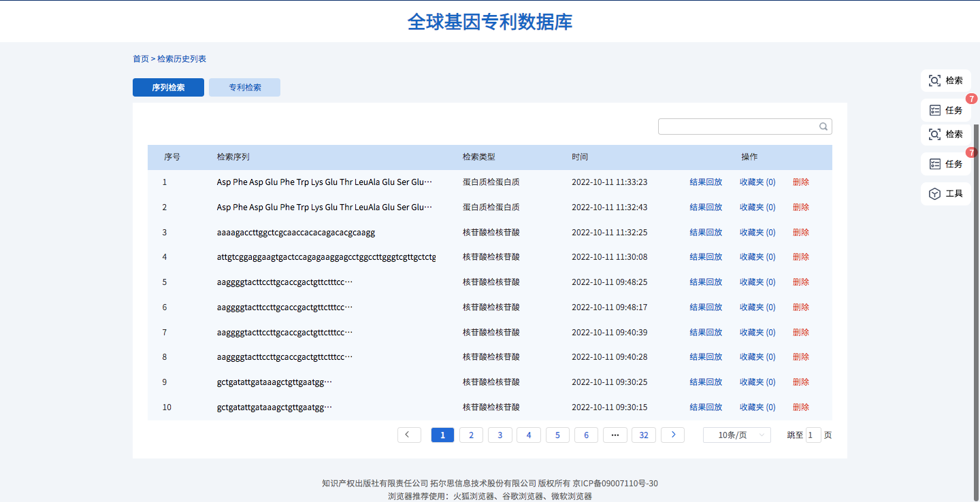Navigate to 首页 breadcrumb link
Screen dimensions: 980x502
pos(140,59)
